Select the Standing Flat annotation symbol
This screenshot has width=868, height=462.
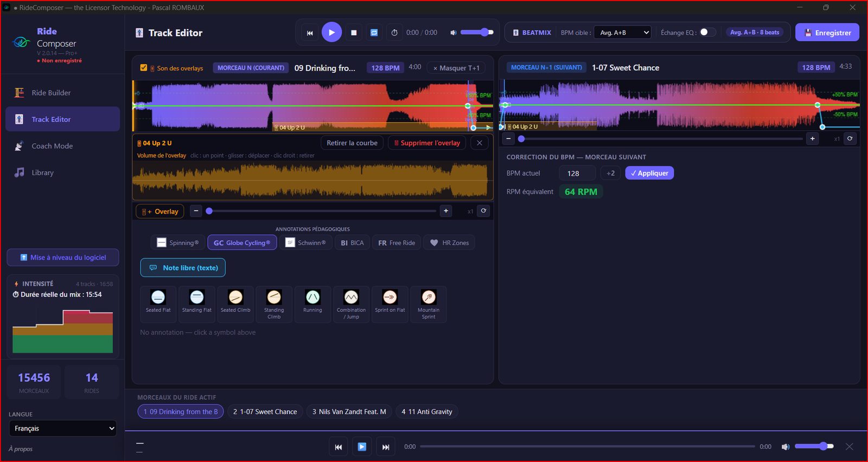197,304
